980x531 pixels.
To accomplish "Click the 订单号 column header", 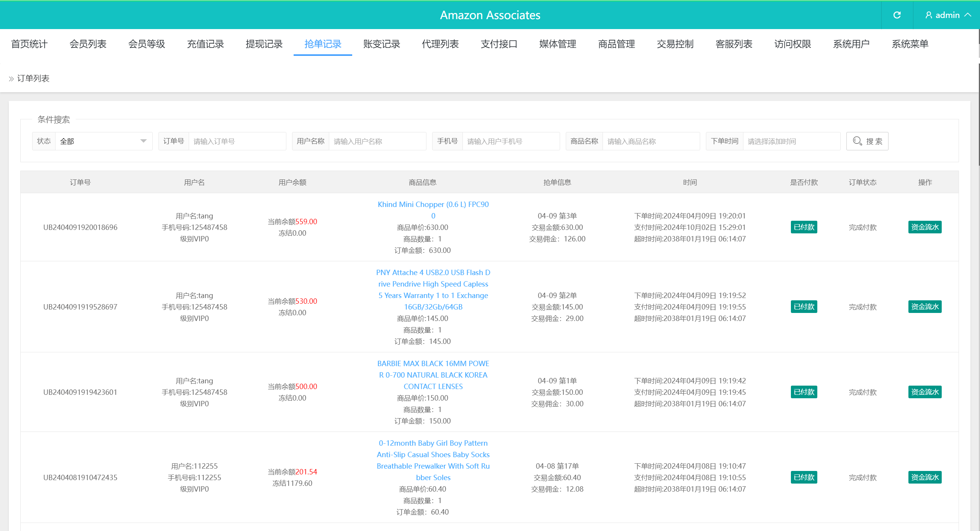I will pos(80,182).
